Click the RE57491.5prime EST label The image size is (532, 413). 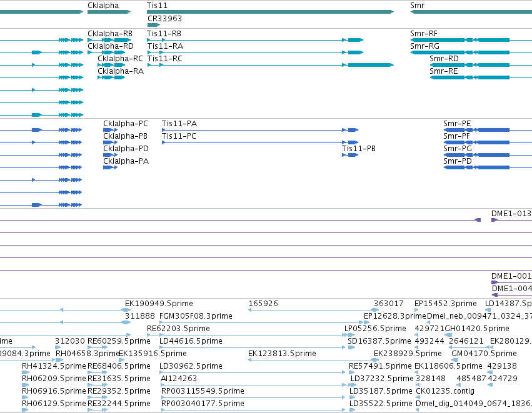(x=380, y=366)
